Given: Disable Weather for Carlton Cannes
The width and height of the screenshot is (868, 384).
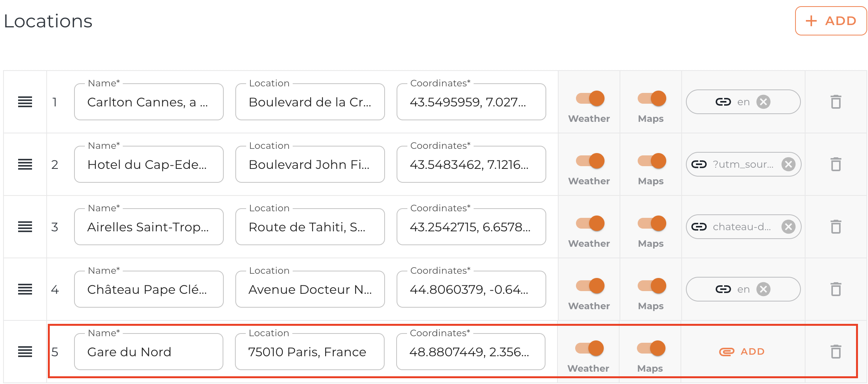Looking at the screenshot, I should coord(590,99).
